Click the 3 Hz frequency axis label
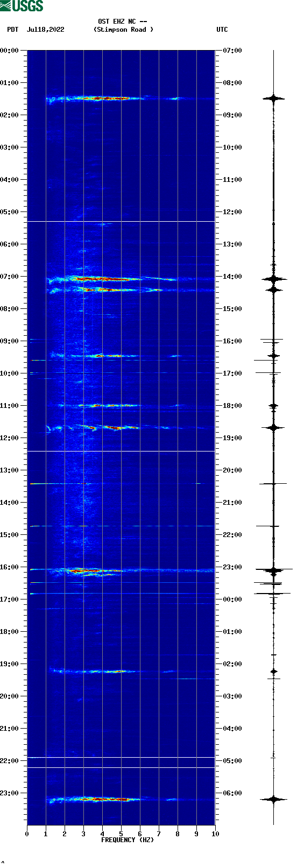The image size is (297, 868). [83, 834]
